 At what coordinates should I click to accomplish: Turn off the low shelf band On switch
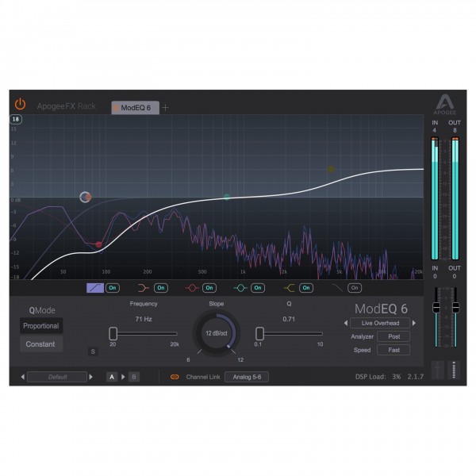(161, 288)
